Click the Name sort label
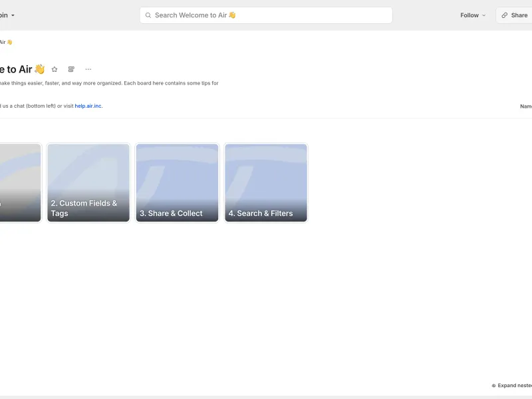 (x=526, y=106)
